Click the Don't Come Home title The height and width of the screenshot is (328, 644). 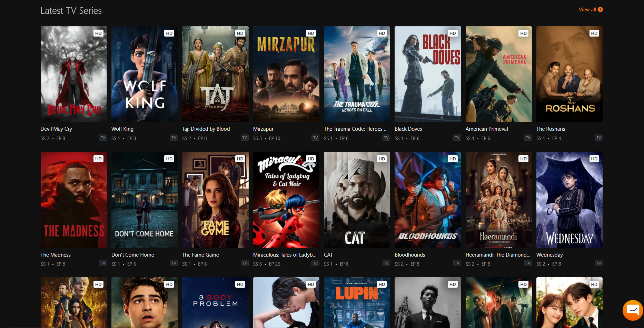133,255
